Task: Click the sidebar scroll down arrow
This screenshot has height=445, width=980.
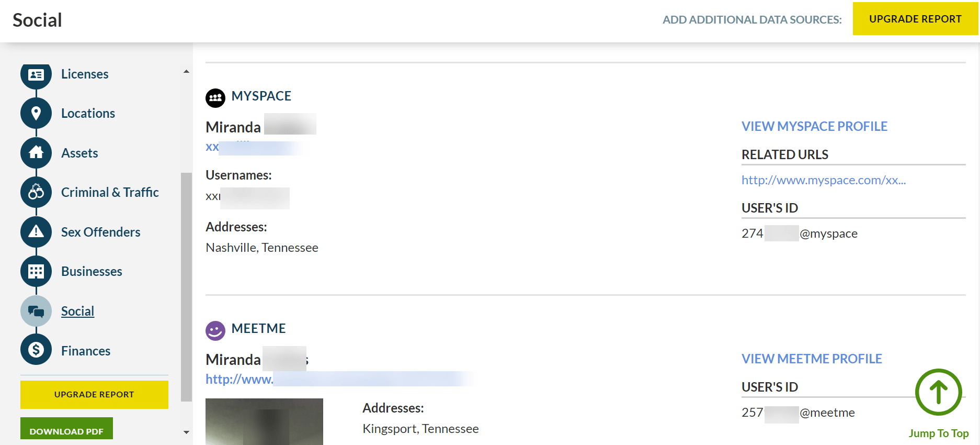Action: pos(187,432)
